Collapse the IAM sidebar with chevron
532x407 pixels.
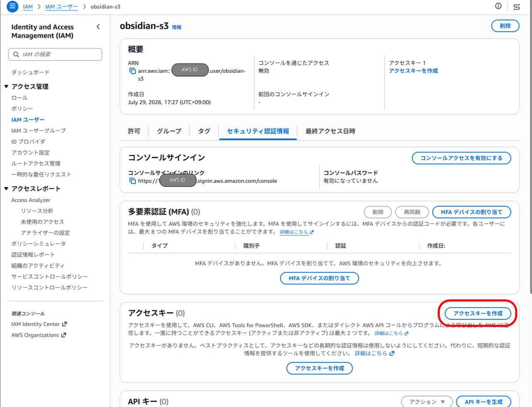click(x=98, y=27)
